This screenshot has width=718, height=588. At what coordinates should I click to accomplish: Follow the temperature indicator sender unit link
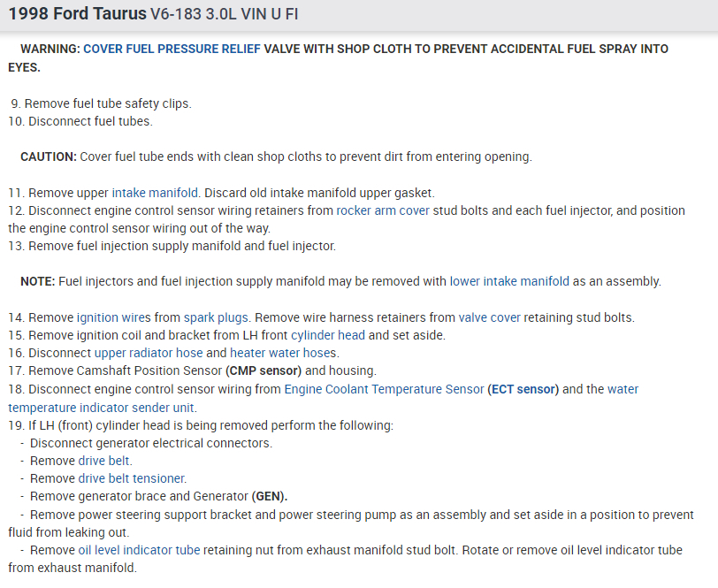[103, 408]
